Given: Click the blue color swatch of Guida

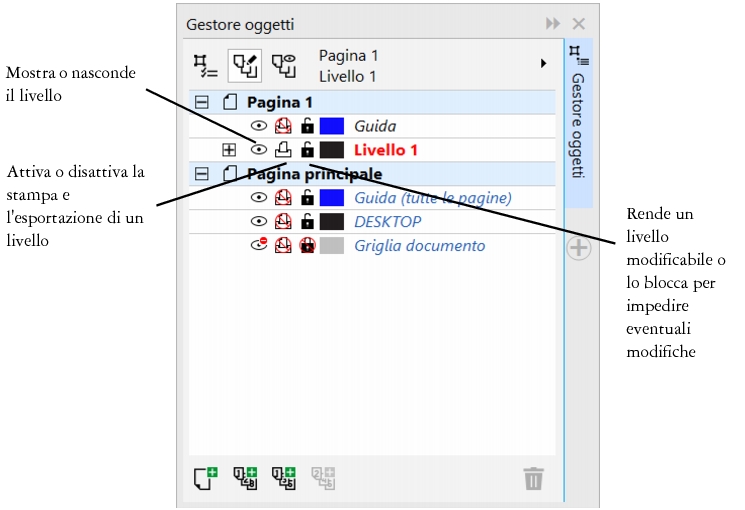Looking at the screenshot, I should pyautogui.click(x=331, y=126).
